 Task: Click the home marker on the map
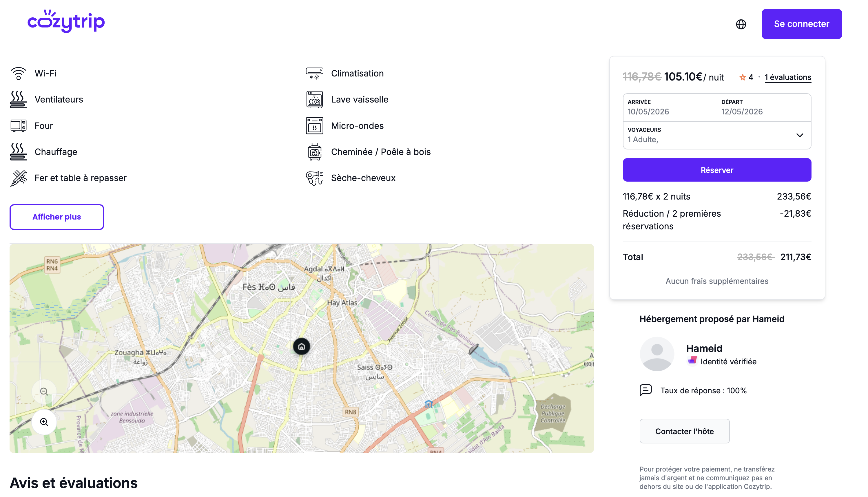(x=301, y=346)
